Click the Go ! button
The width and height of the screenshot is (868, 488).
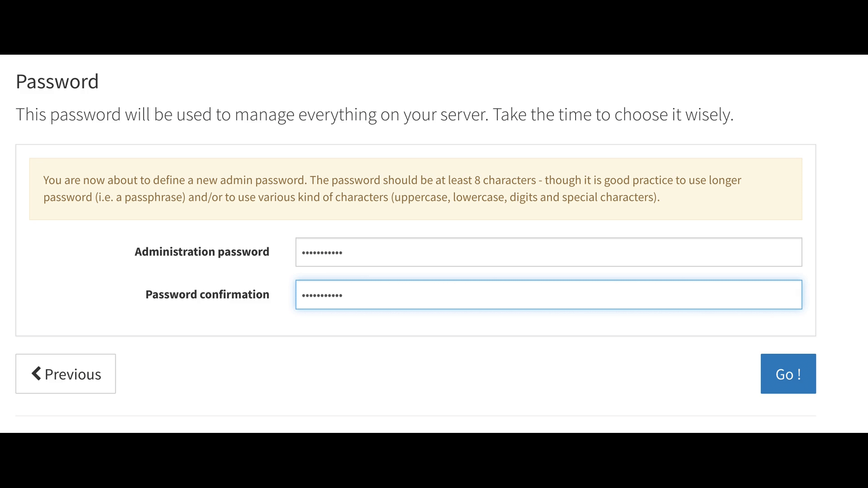point(788,374)
